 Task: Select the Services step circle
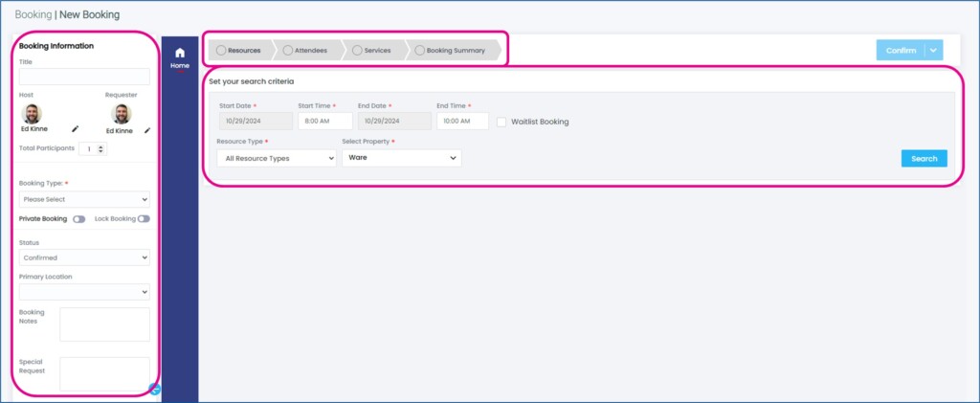tap(358, 51)
